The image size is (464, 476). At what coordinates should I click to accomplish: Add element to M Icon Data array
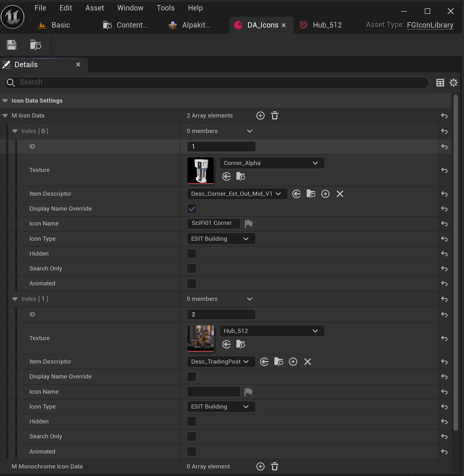coord(260,116)
